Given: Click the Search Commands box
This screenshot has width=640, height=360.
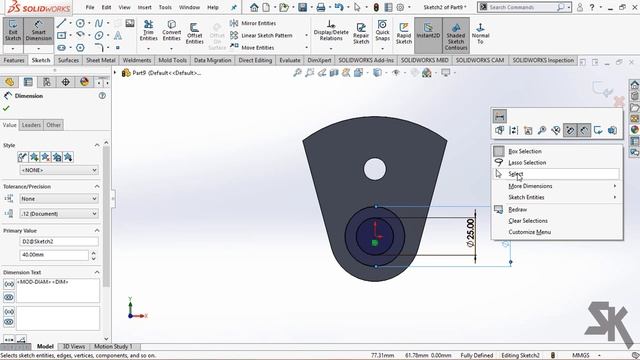Looking at the screenshot, I should coord(524,7).
